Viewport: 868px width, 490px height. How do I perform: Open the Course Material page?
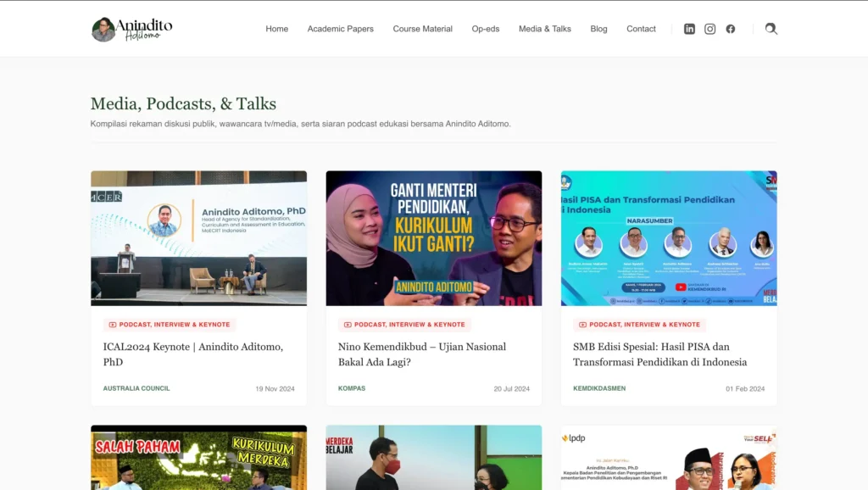click(x=422, y=29)
